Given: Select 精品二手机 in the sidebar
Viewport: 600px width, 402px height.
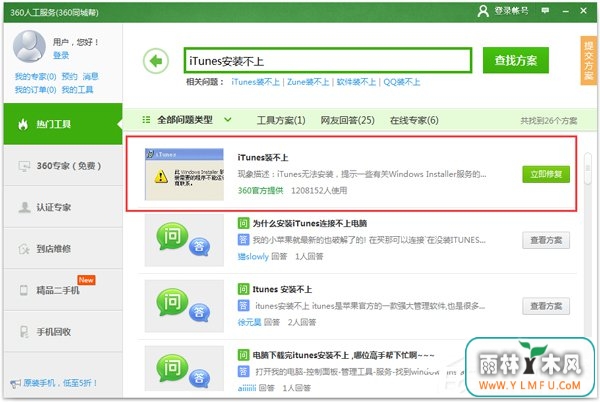Looking at the screenshot, I should pos(63,290).
